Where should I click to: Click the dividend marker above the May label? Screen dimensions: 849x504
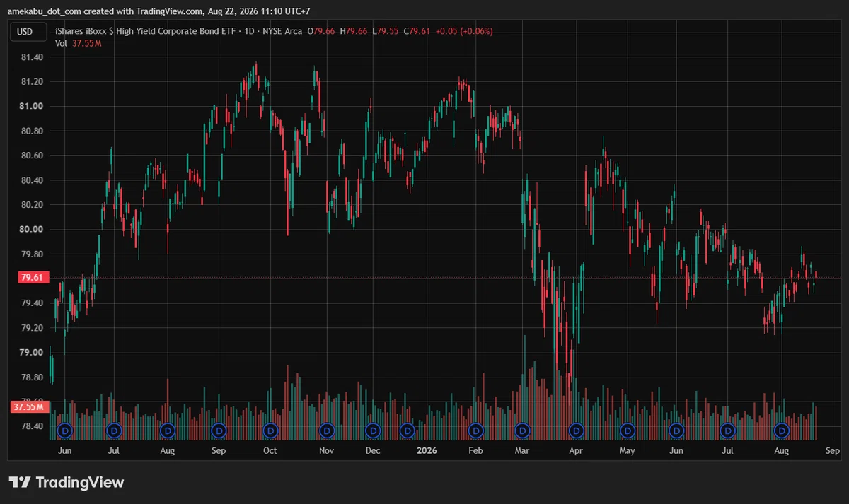click(627, 430)
